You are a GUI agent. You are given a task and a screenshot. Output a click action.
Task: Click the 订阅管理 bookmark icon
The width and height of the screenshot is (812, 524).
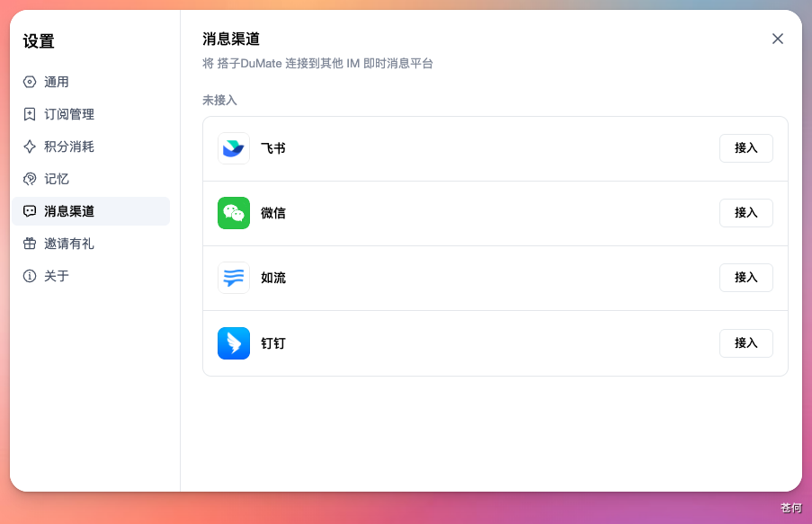coord(30,114)
